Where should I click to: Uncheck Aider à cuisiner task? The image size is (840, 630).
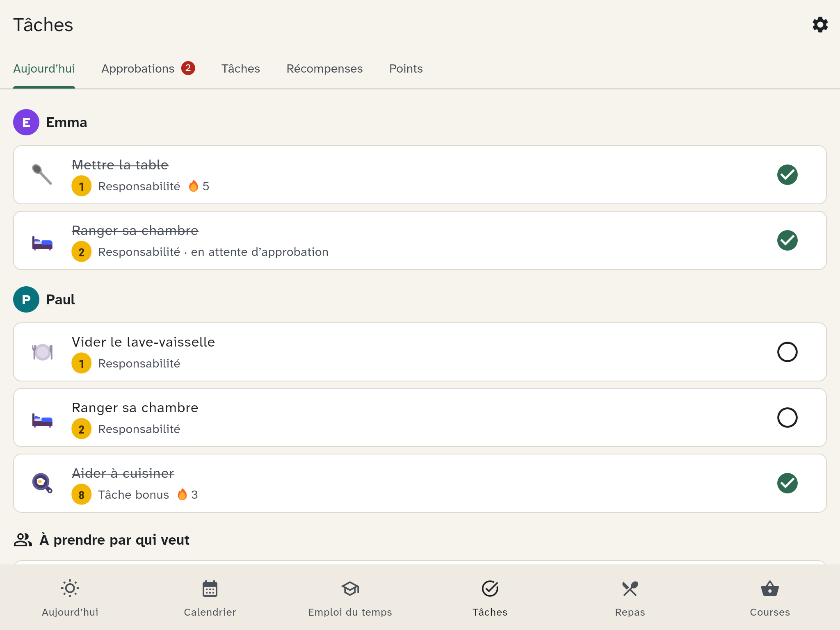787,483
